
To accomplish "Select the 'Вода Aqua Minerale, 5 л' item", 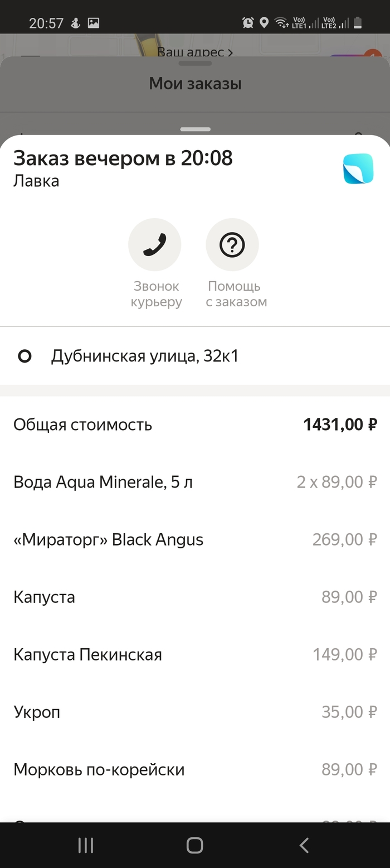I will [103, 482].
